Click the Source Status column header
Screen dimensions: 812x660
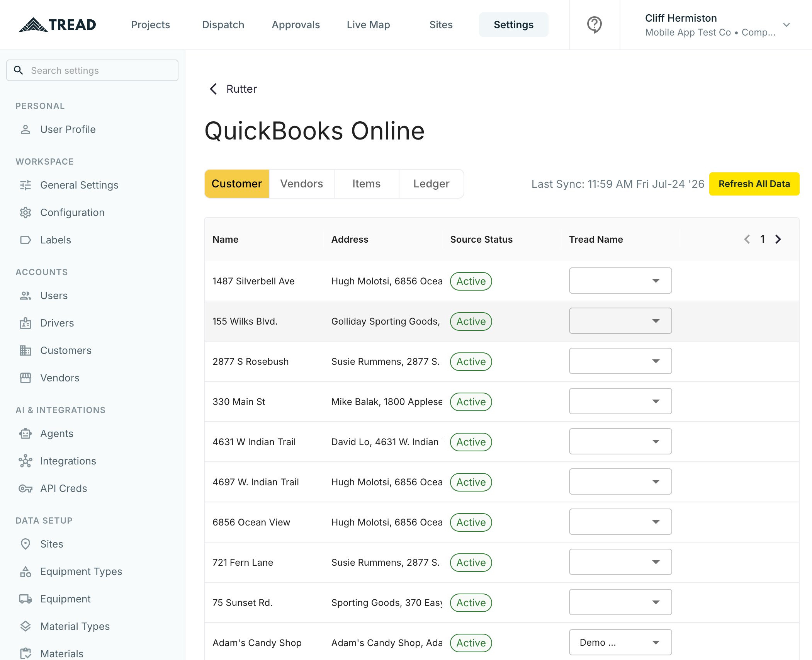pyautogui.click(x=481, y=239)
